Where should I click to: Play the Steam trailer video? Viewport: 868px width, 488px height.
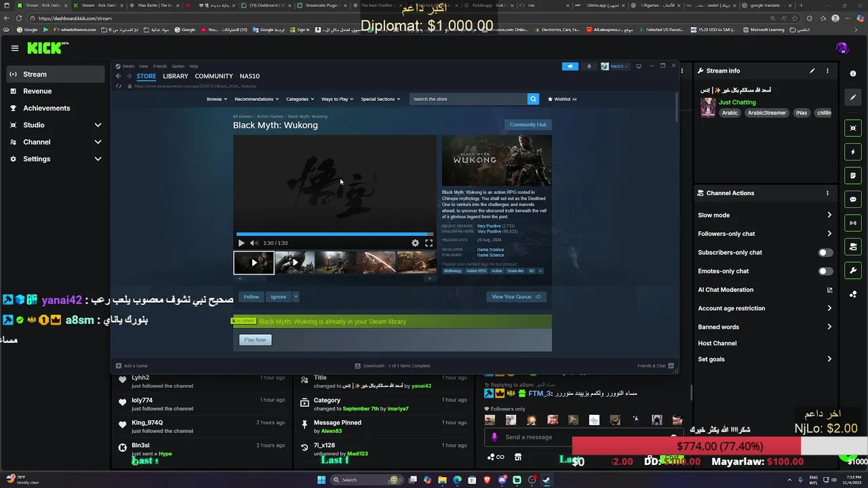[241, 243]
